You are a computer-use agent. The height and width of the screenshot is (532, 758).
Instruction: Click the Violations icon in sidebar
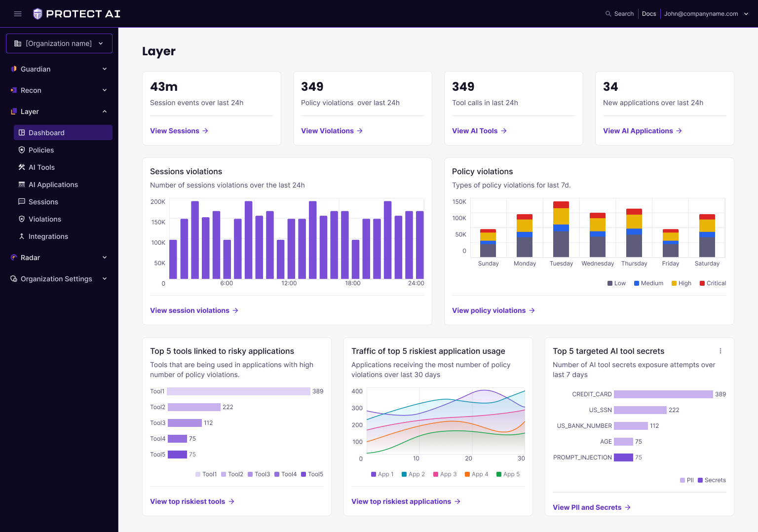point(22,219)
